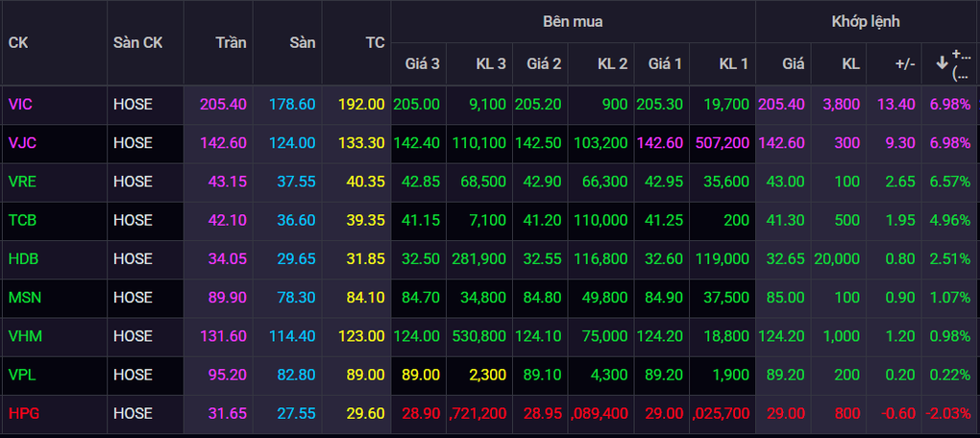Click the Sàn CK column header

pyautogui.click(x=137, y=42)
